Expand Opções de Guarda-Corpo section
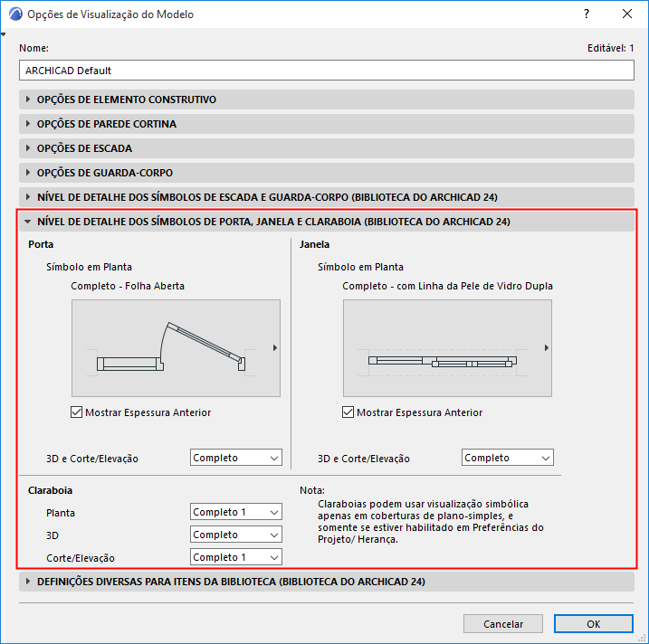Viewport: 649px width, 644px height. (327, 173)
